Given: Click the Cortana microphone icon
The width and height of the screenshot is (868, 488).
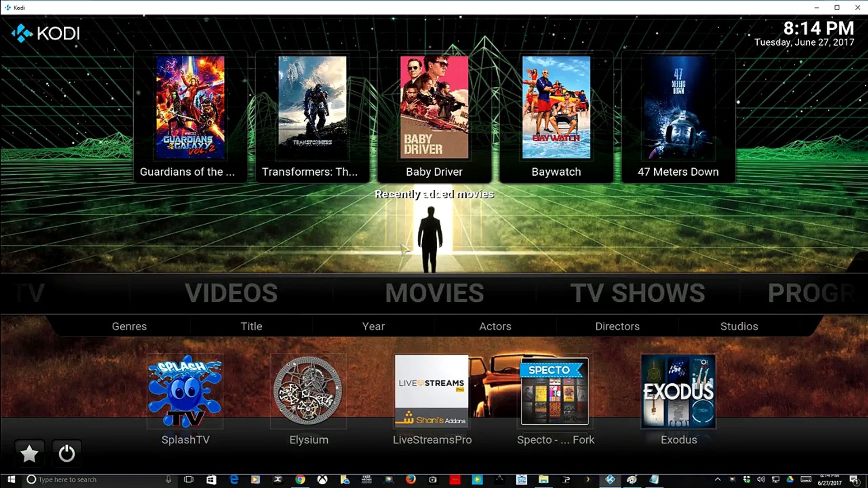Looking at the screenshot, I should tap(169, 479).
